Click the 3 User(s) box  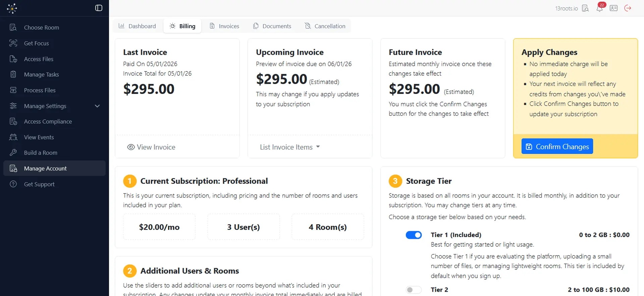point(244,227)
